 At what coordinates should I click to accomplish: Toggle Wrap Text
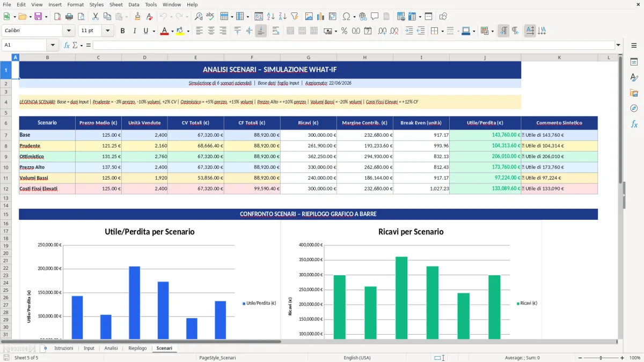pyautogui.click(x=276, y=31)
